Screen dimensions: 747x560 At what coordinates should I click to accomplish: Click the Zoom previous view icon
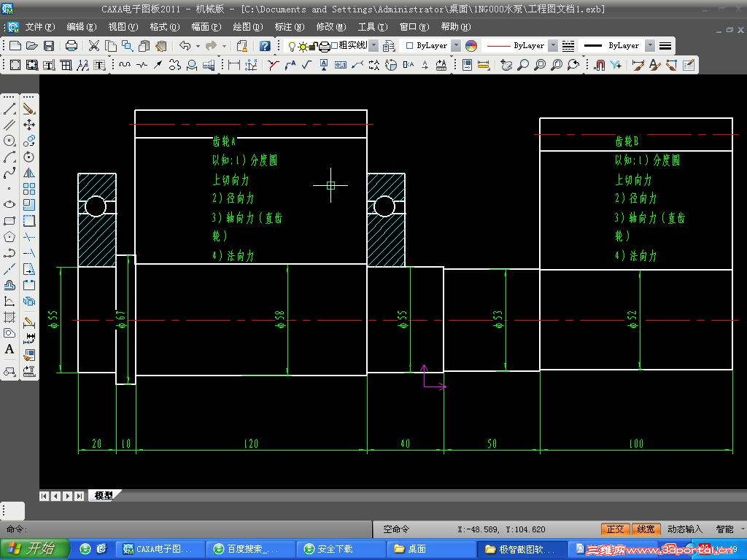[573, 65]
